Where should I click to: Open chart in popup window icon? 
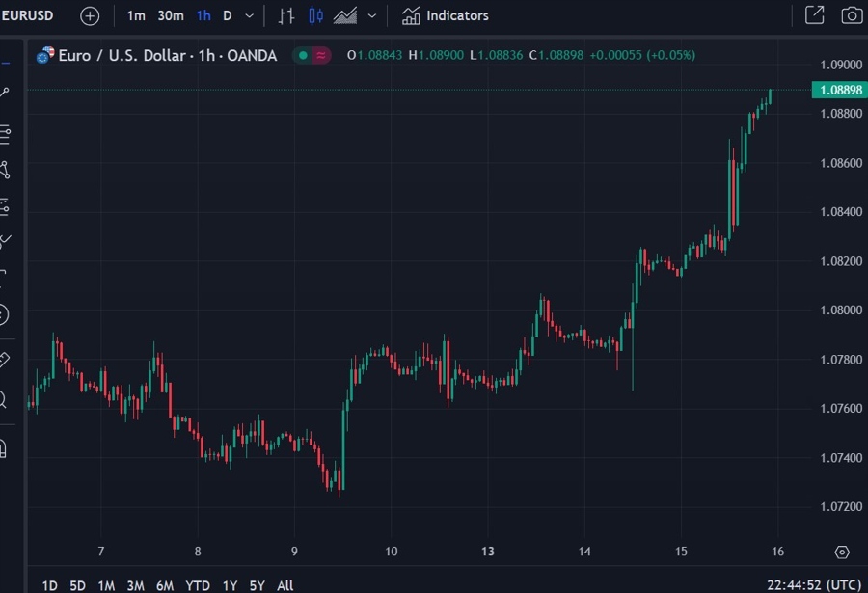click(x=815, y=15)
